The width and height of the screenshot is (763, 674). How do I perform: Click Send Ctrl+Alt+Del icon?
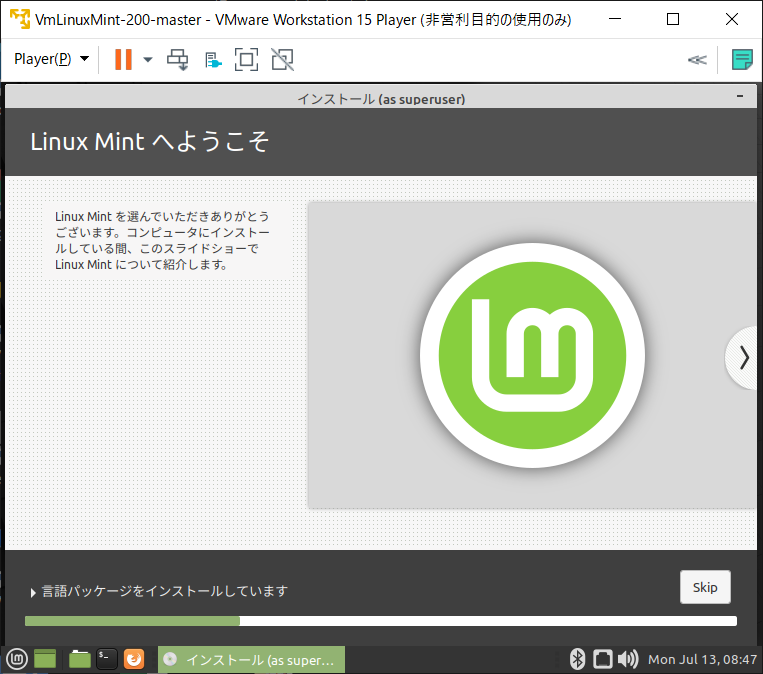[x=178, y=60]
